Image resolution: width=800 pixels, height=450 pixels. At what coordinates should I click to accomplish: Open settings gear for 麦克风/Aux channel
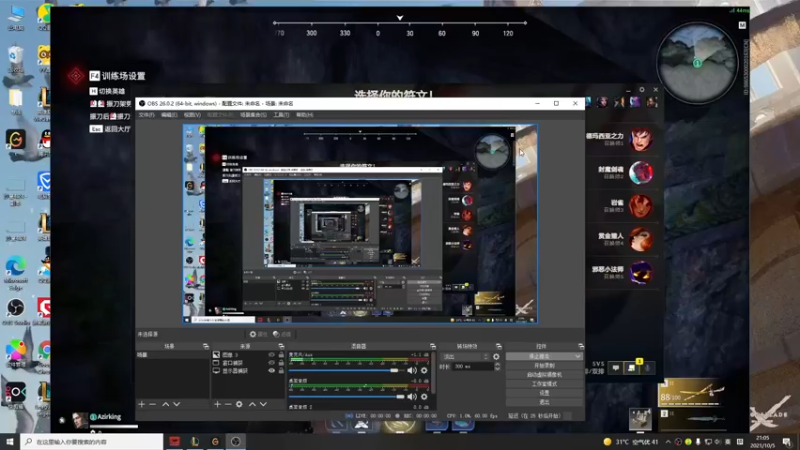424,370
